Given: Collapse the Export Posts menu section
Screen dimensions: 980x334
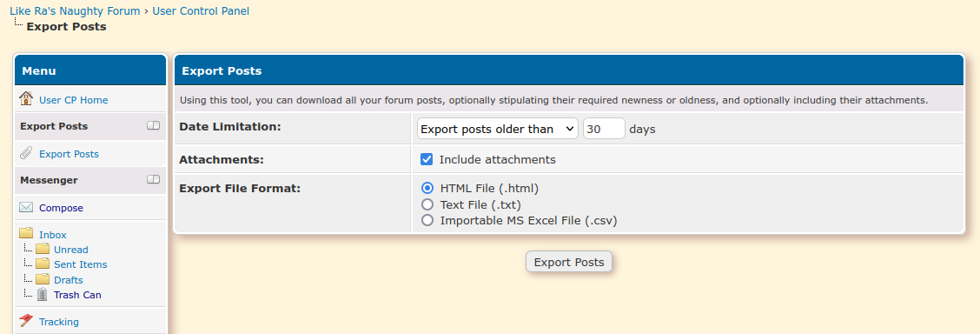Looking at the screenshot, I should coord(153,126).
